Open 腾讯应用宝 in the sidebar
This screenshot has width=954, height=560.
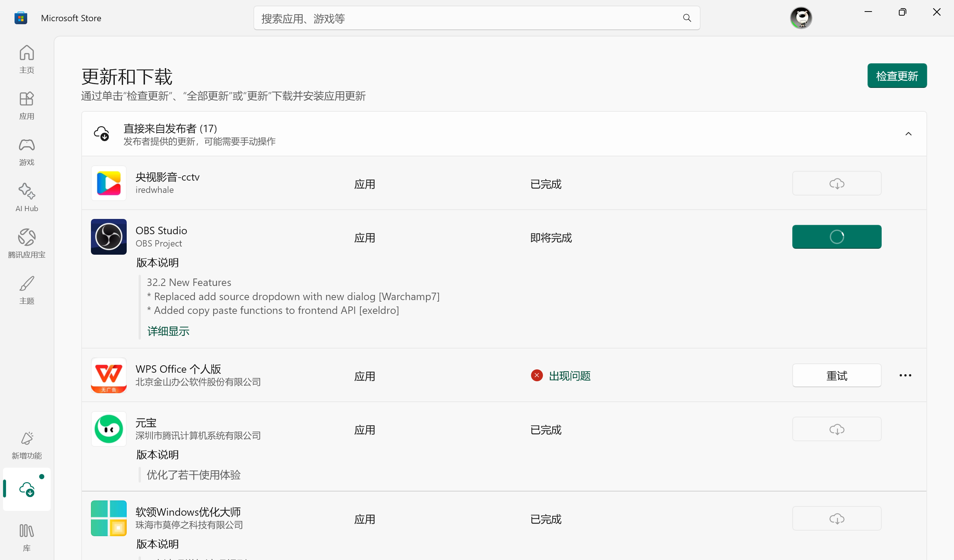click(26, 244)
